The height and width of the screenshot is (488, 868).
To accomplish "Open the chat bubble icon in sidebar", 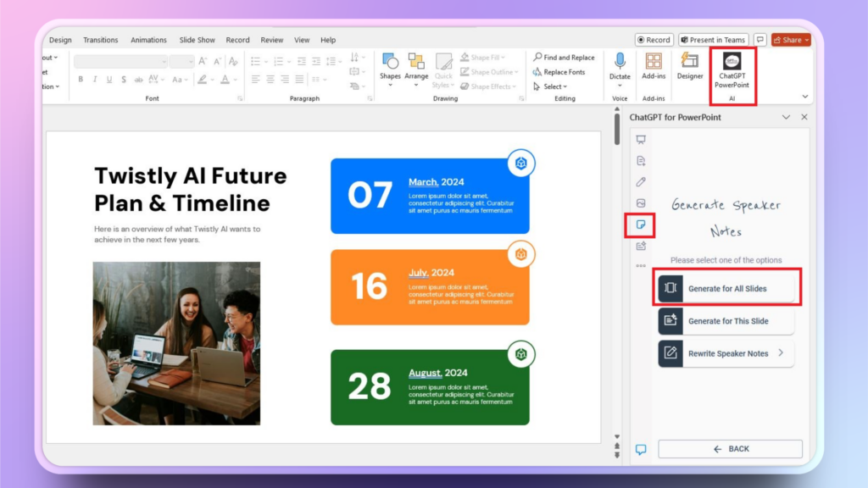I will pos(641,449).
